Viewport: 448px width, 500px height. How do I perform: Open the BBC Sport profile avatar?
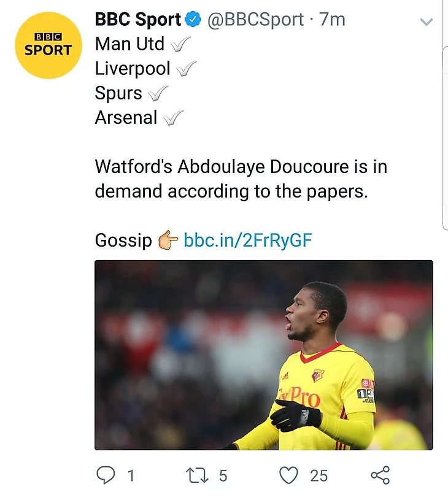point(48,45)
